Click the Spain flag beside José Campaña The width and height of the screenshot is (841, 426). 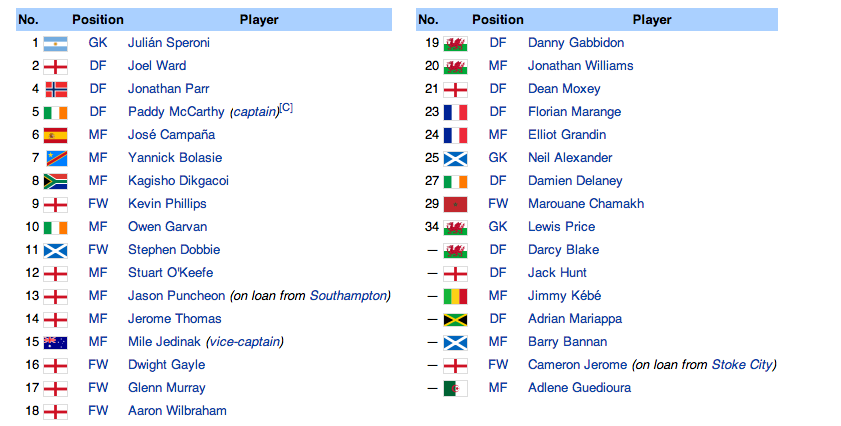click(x=55, y=135)
